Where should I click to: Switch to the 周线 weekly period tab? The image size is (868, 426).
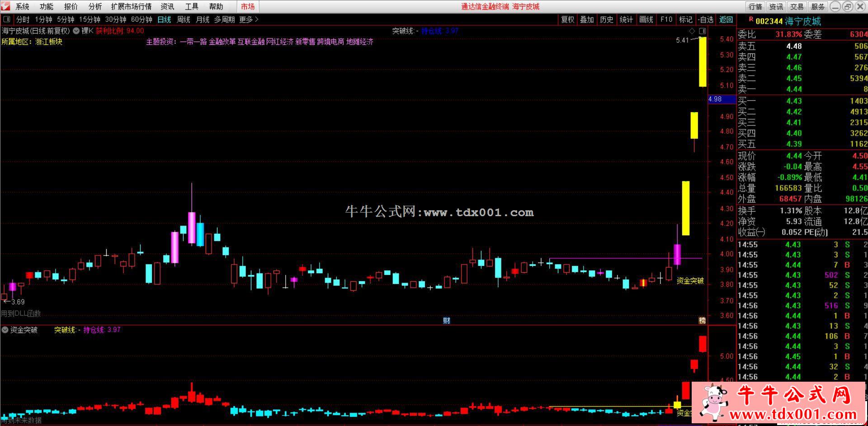[184, 19]
